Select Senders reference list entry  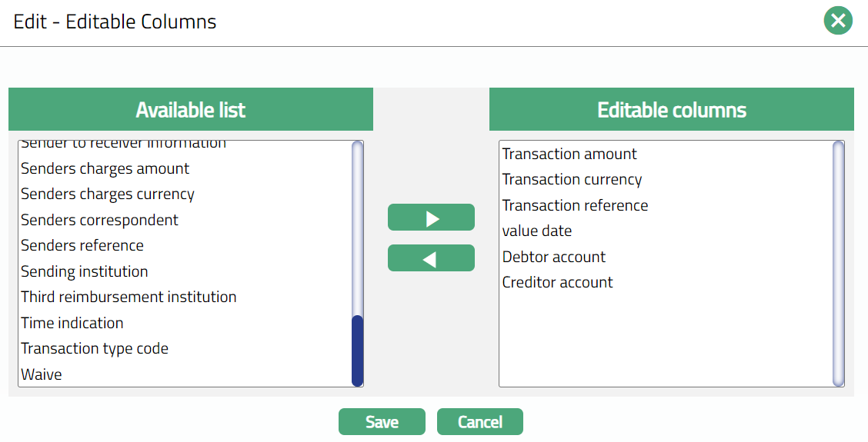[x=82, y=246]
